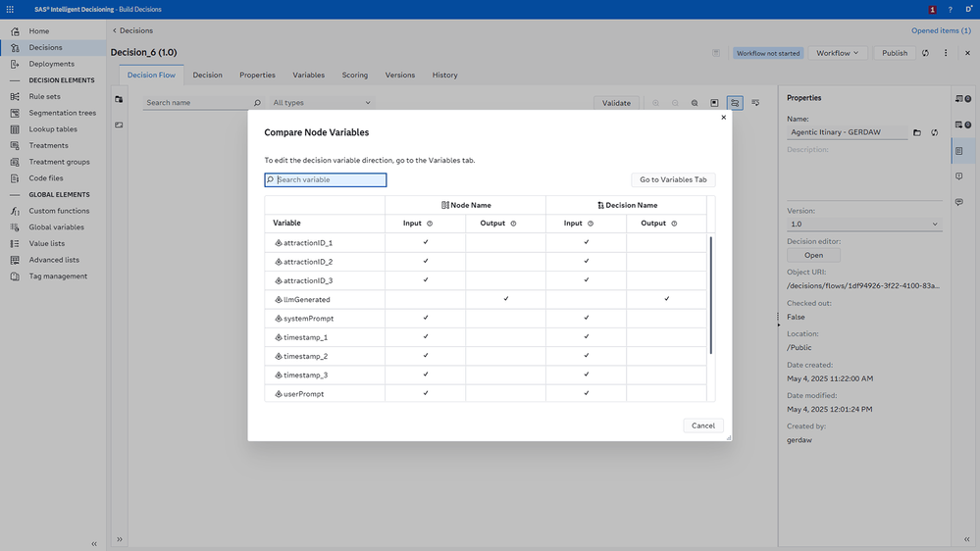Click the Cancel button in dialog
980x551 pixels.
coord(703,426)
